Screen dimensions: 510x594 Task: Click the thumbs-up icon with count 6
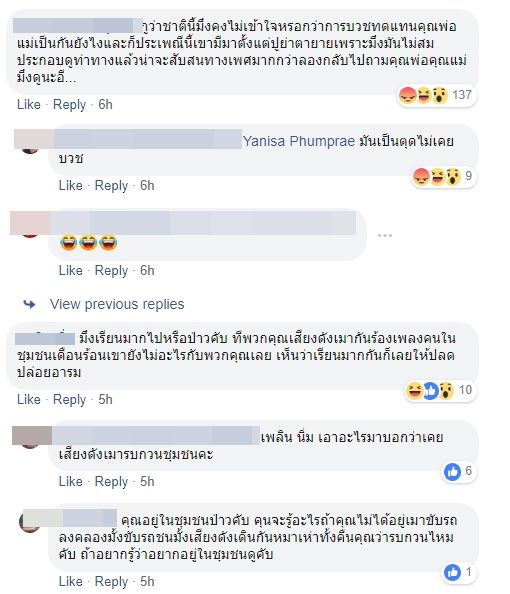(452, 472)
